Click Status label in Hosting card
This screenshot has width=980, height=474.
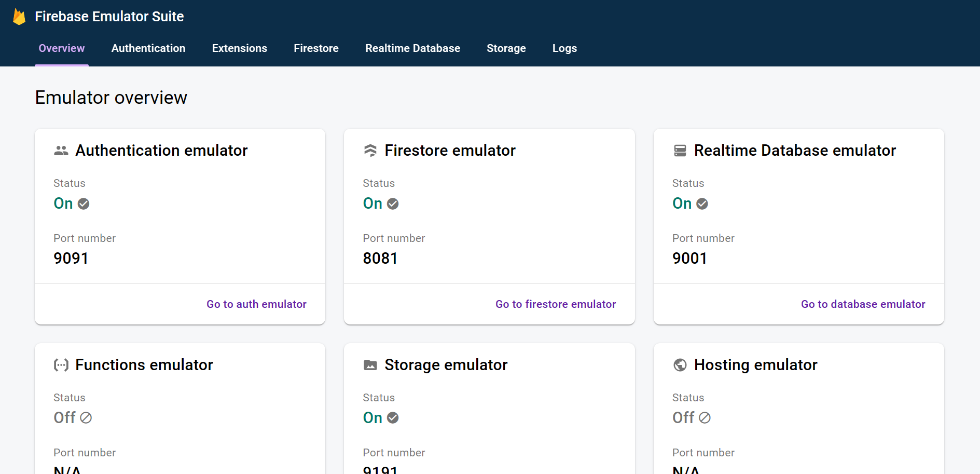click(x=688, y=398)
